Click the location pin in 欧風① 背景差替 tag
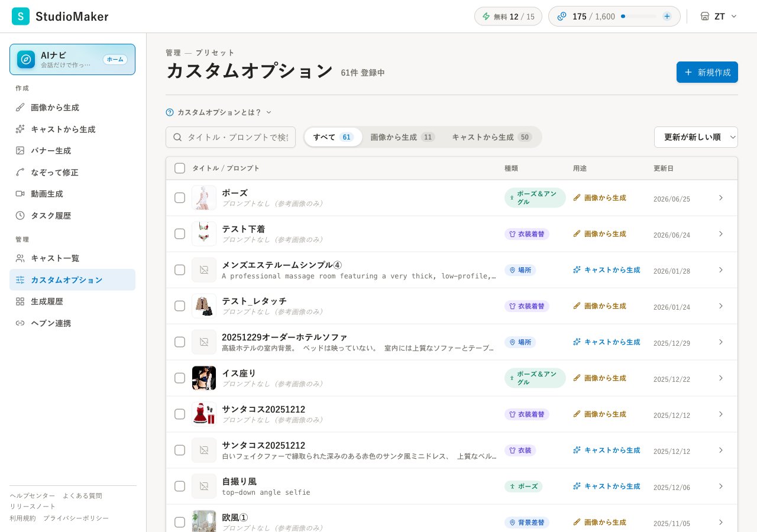The image size is (757, 532). [x=513, y=523]
